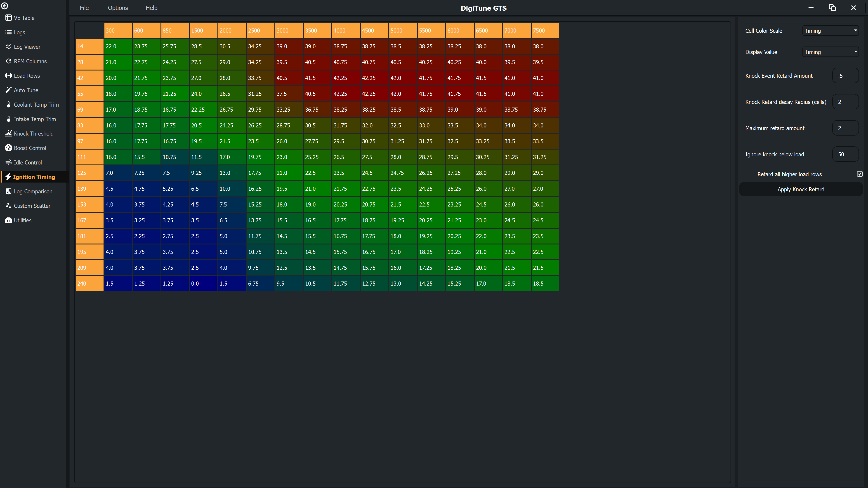Select the 5000 RPM column header
This screenshot has height=488, width=868.
pyautogui.click(x=403, y=30)
